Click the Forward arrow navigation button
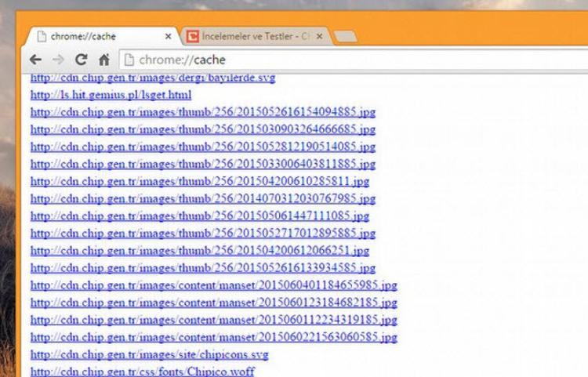588x377 pixels. [x=57, y=60]
